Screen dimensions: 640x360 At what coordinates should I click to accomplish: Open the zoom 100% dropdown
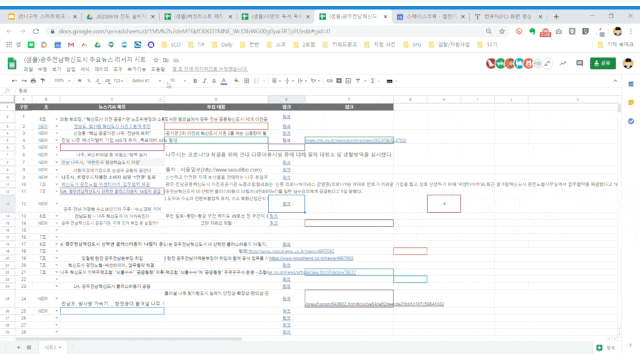click(x=62, y=81)
